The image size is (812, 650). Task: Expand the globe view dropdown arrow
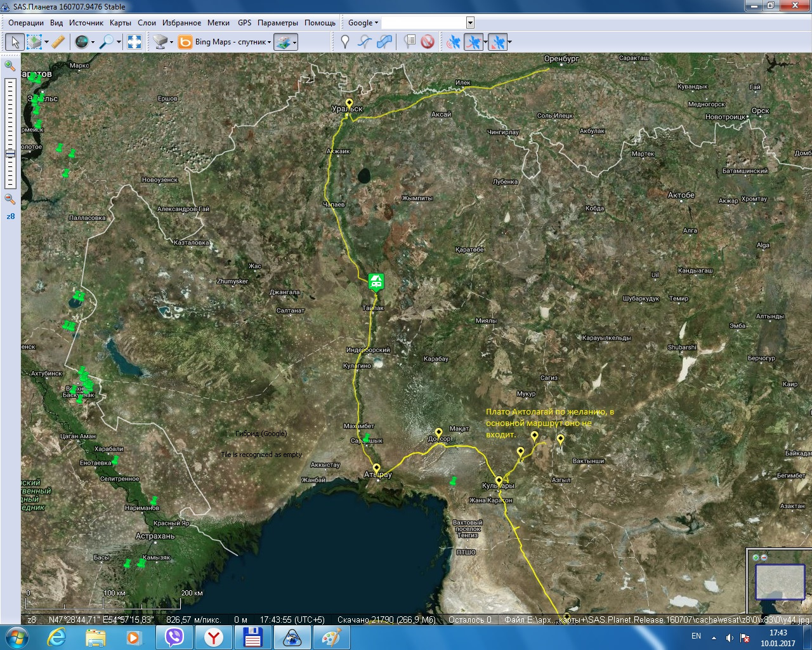[x=93, y=43]
